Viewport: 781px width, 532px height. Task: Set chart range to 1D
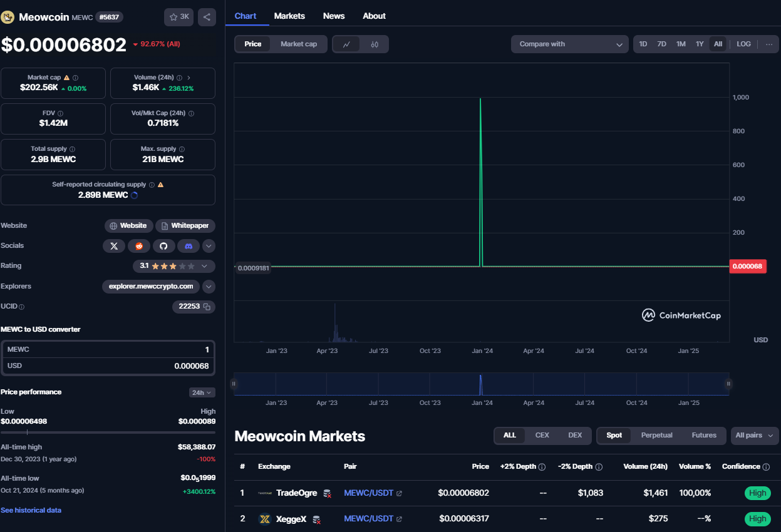643,44
